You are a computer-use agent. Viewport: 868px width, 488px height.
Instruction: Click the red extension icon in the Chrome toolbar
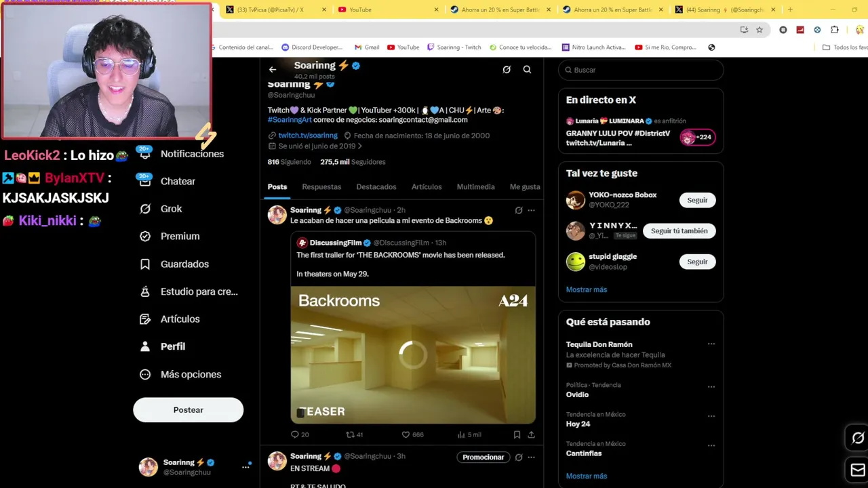[800, 30]
